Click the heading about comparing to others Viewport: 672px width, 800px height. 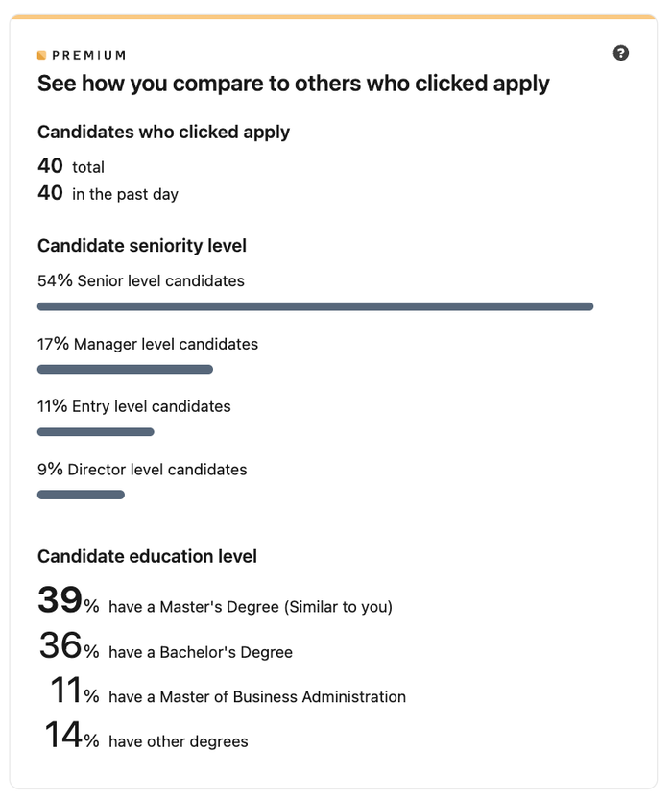pyautogui.click(x=293, y=84)
